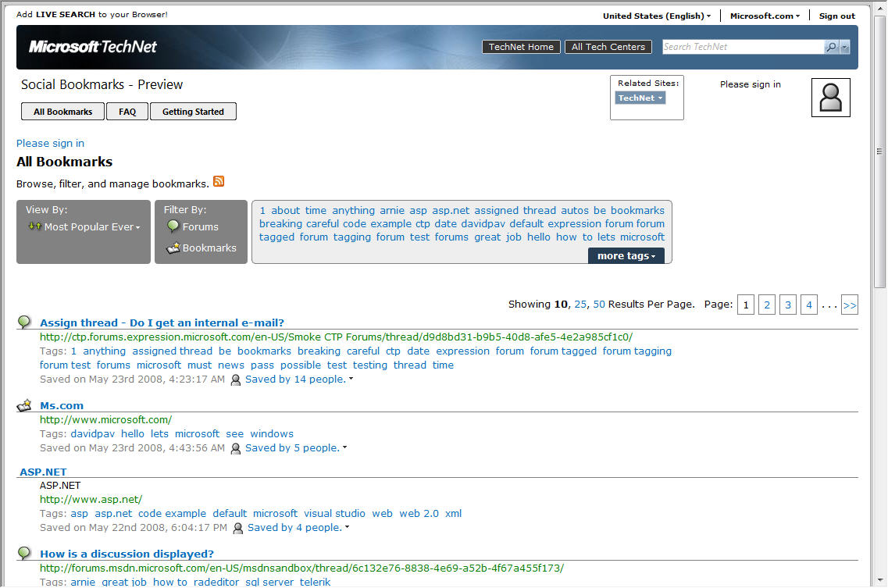Open Assign thread bookmark title
888x588 pixels.
coord(162,323)
